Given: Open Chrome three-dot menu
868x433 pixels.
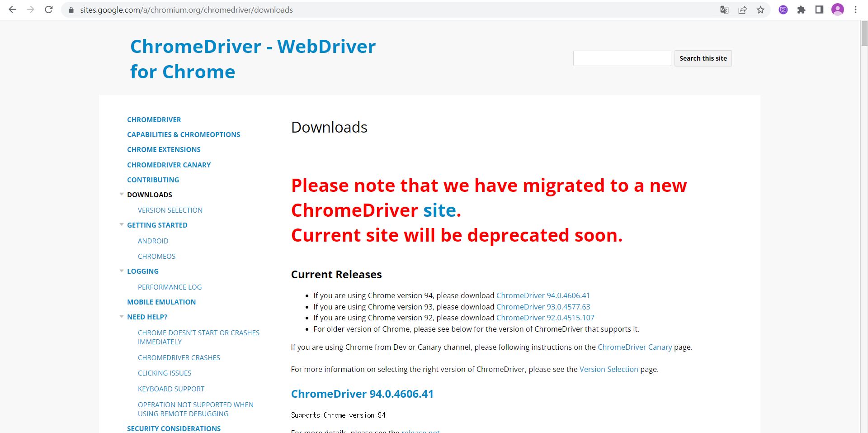Looking at the screenshot, I should [x=855, y=10].
